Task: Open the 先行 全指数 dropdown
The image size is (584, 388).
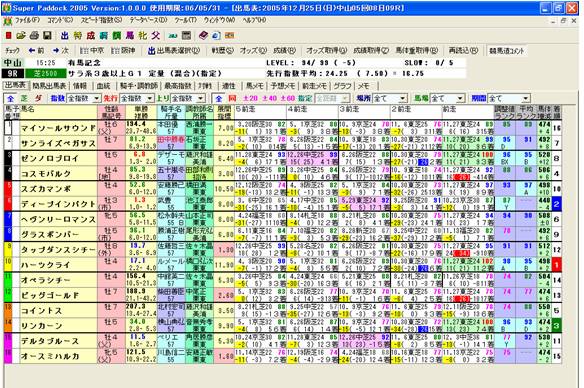Action: coord(137,99)
